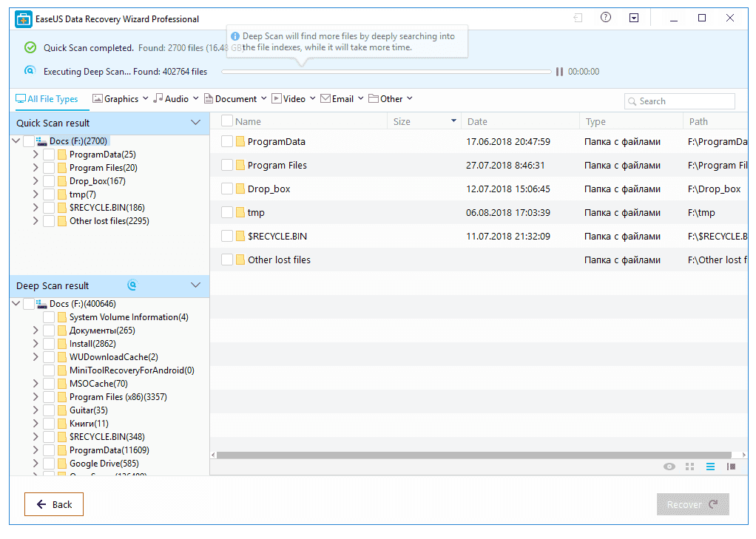This screenshot has width=756, height=539.
Task: Open the Graphics filter dropdown arrow
Action: (x=145, y=98)
